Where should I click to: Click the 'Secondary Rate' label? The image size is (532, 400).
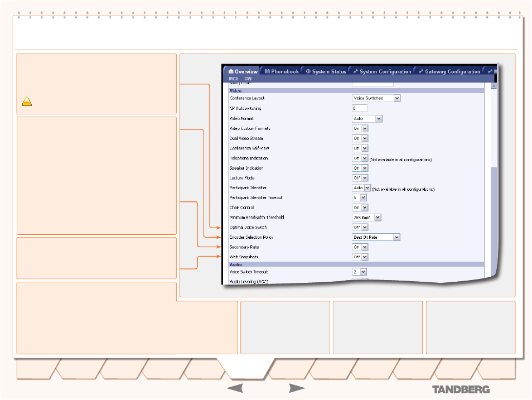(244, 247)
